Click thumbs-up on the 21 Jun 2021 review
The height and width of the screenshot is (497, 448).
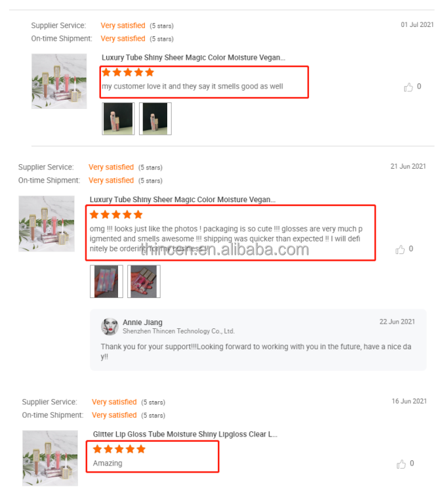tap(400, 249)
